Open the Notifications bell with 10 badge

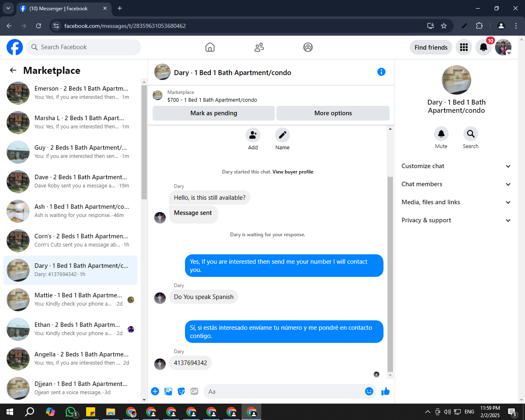tap(484, 47)
